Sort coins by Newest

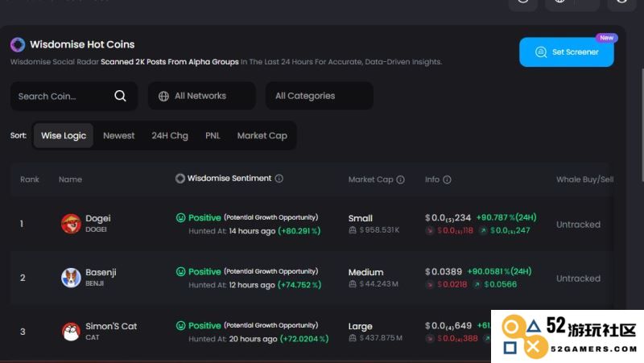pos(118,135)
